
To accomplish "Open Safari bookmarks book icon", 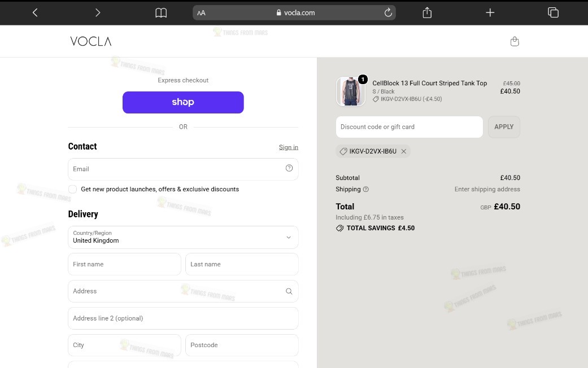I will tap(161, 13).
